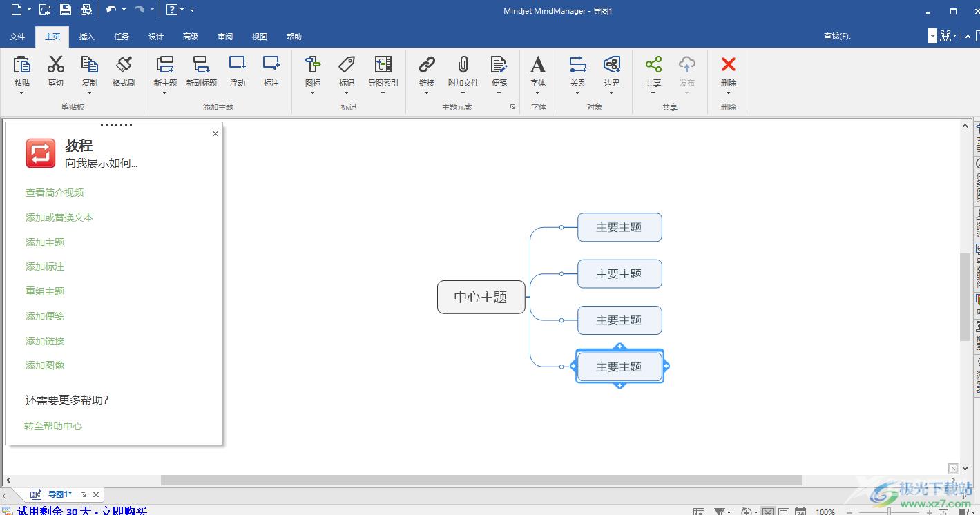Click the Save floppy disk icon

coord(66,10)
